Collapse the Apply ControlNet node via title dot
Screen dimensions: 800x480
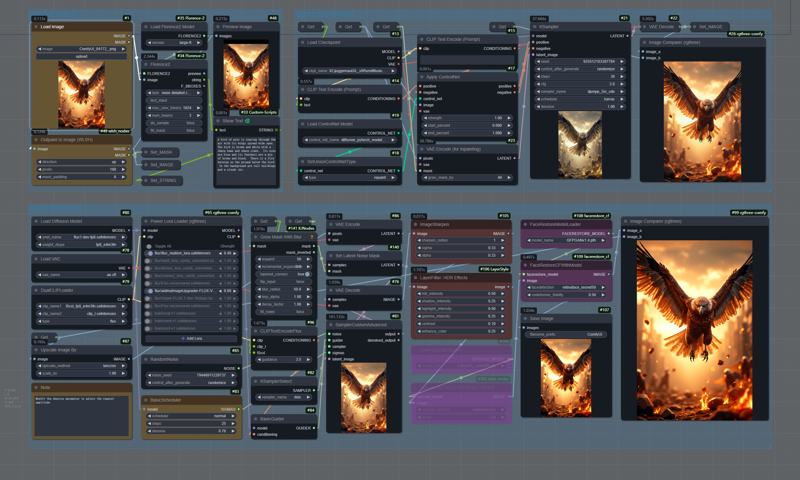(421, 77)
